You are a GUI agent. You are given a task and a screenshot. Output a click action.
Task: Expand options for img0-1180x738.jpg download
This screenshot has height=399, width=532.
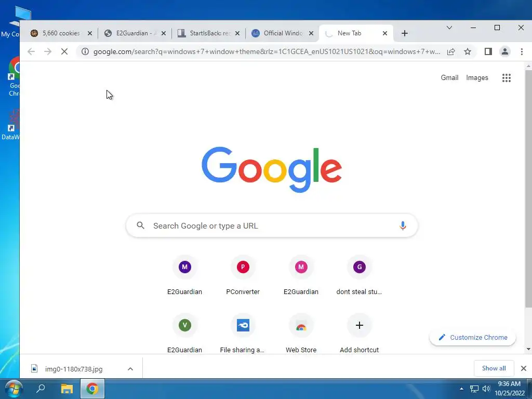[x=130, y=369]
